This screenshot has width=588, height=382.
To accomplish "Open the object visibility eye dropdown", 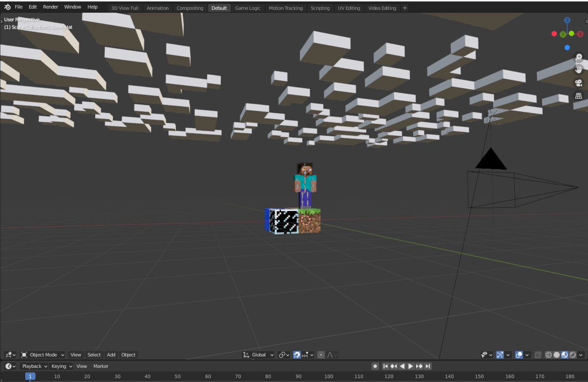I will (487, 355).
